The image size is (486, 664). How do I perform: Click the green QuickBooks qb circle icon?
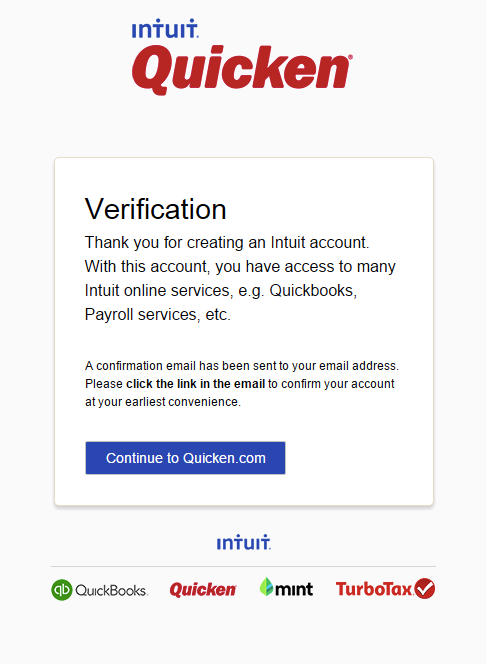pyautogui.click(x=62, y=589)
